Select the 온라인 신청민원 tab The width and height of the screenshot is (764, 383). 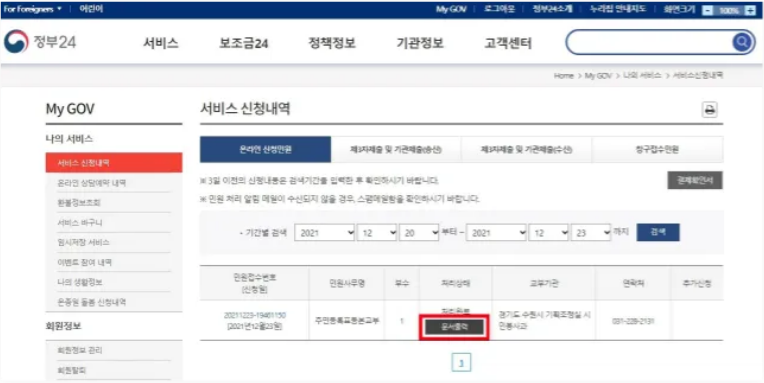(266, 150)
